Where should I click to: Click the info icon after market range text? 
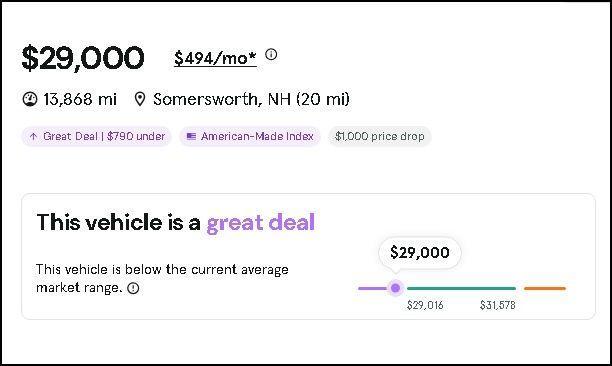tap(133, 288)
